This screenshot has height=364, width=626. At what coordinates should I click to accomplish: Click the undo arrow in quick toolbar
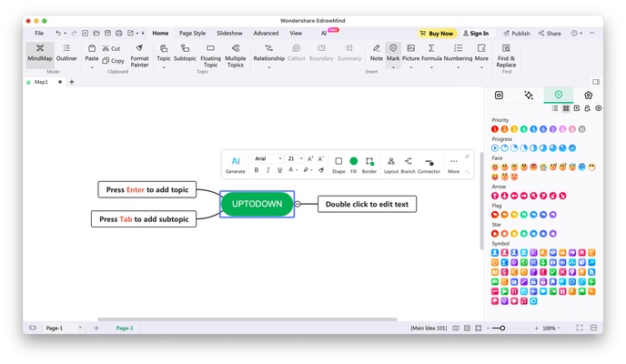58,33
